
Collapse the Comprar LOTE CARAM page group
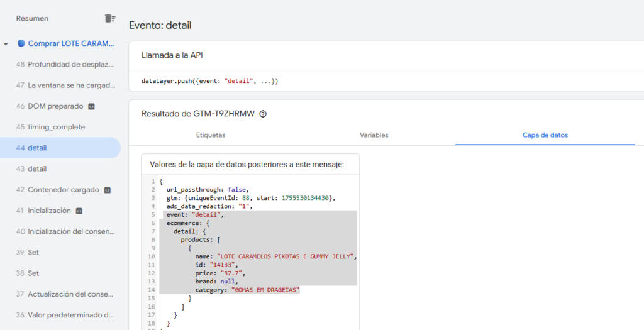point(6,44)
